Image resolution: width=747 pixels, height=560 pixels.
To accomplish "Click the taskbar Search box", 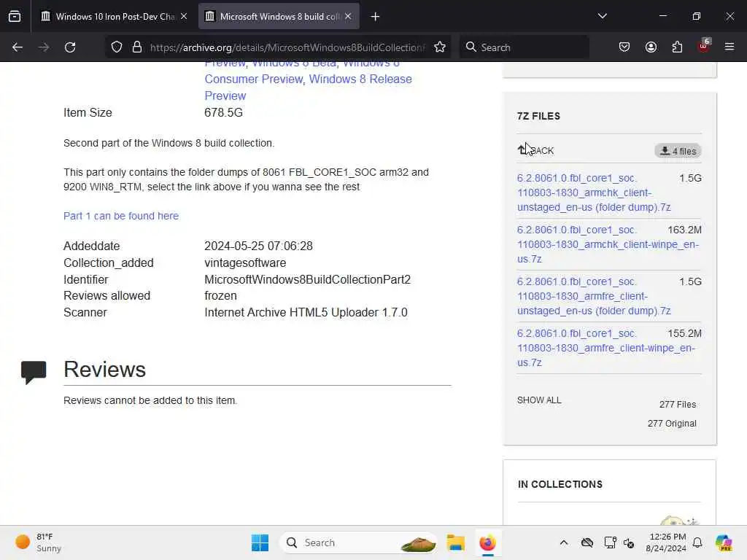I will pos(358,542).
